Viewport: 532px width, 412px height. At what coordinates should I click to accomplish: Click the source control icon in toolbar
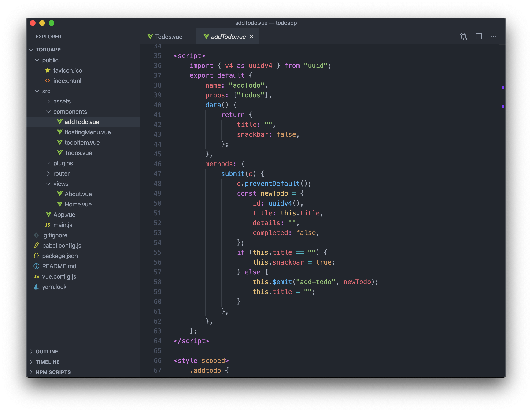pos(465,37)
